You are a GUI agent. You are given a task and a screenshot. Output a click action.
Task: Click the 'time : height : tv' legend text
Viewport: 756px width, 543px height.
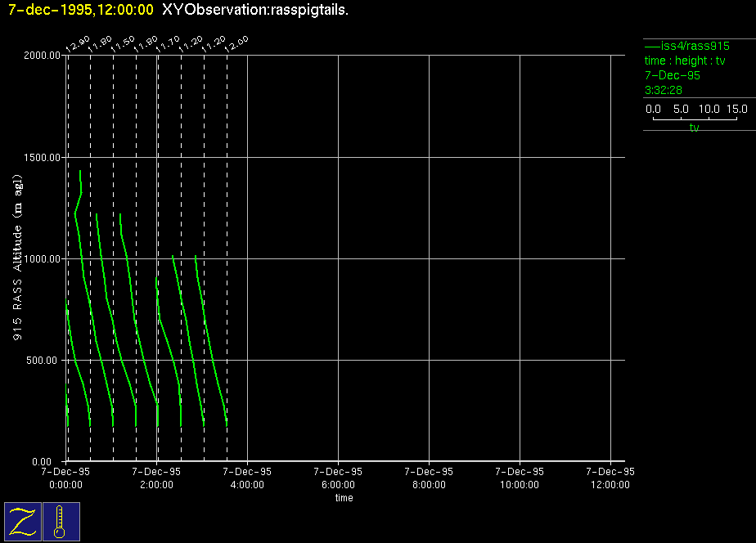point(685,61)
